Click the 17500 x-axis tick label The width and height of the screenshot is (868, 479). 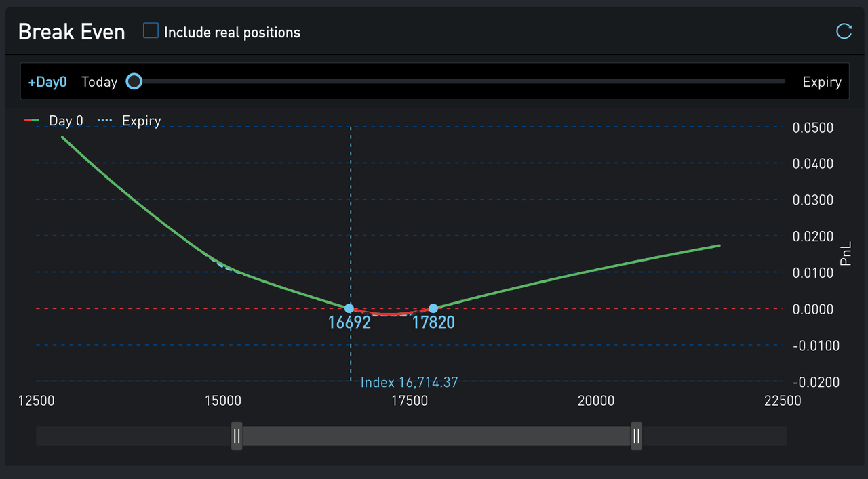pyautogui.click(x=409, y=400)
